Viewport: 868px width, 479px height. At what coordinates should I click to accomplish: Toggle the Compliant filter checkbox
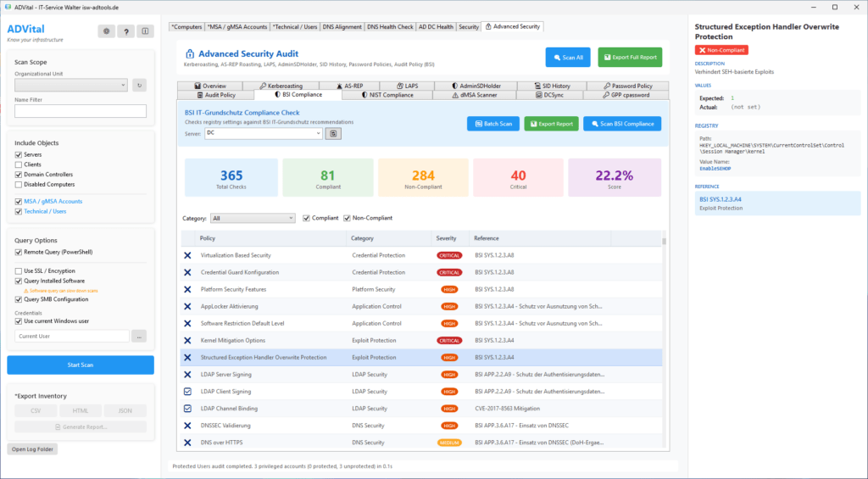tap(307, 218)
